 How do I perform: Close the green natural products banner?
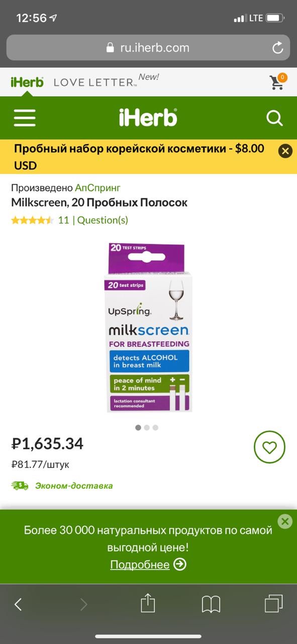tap(285, 521)
